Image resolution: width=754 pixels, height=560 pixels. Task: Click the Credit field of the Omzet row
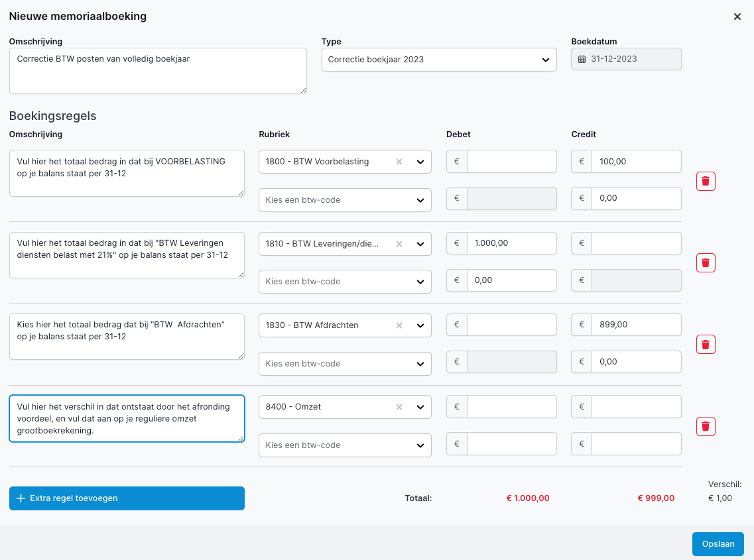tap(636, 407)
